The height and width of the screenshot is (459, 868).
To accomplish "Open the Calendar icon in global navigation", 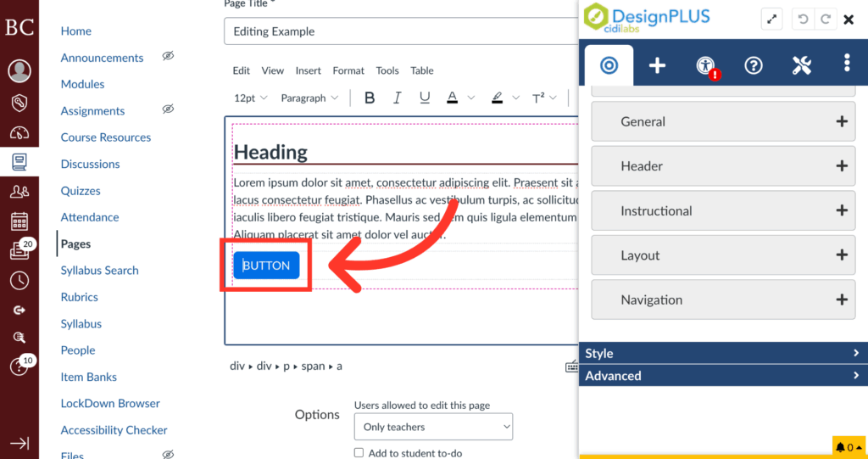I will point(19,221).
